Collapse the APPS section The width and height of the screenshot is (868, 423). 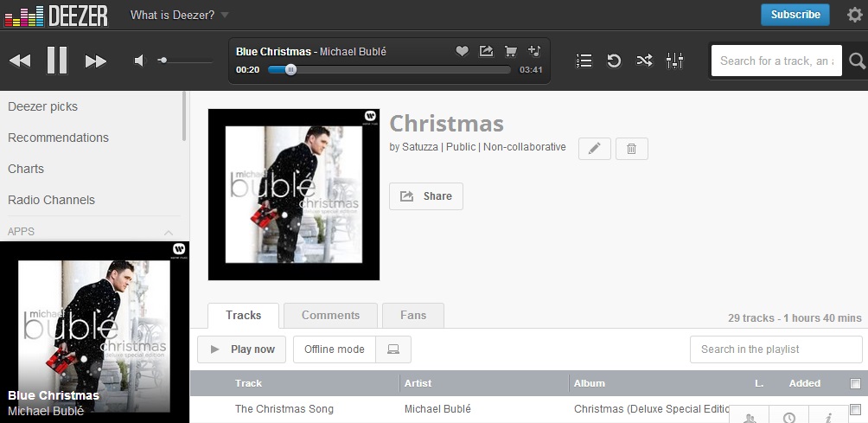(x=169, y=233)
